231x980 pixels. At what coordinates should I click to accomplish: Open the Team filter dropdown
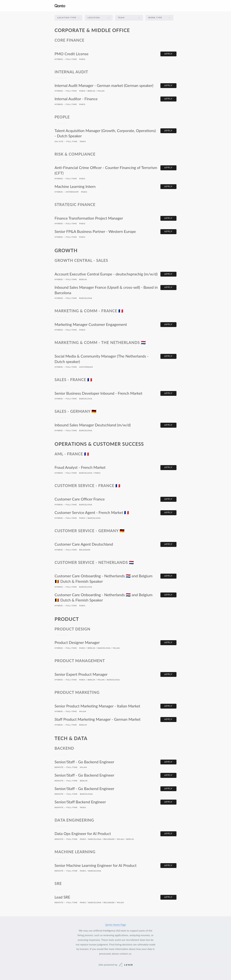tap(129, 17)
